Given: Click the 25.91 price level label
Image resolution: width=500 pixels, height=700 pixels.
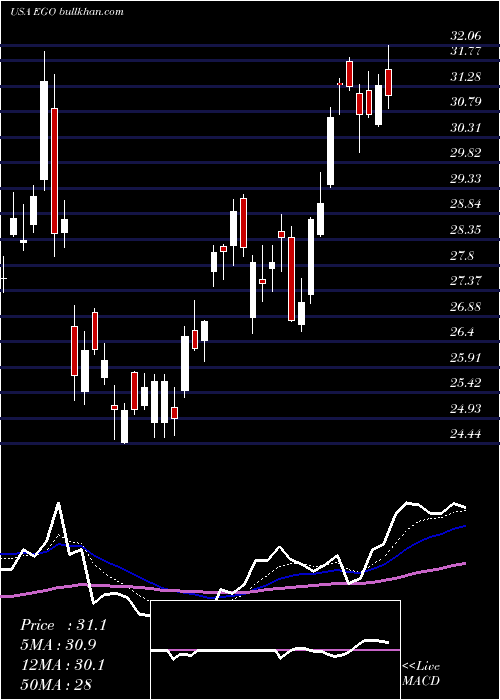Looking at the screenshot, I should [x=465, y=358].
